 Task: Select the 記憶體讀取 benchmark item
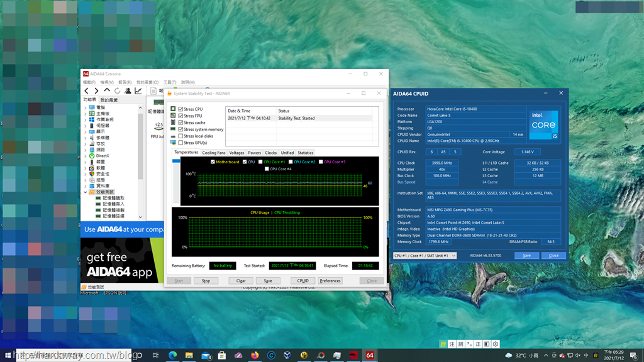[113, 198]
